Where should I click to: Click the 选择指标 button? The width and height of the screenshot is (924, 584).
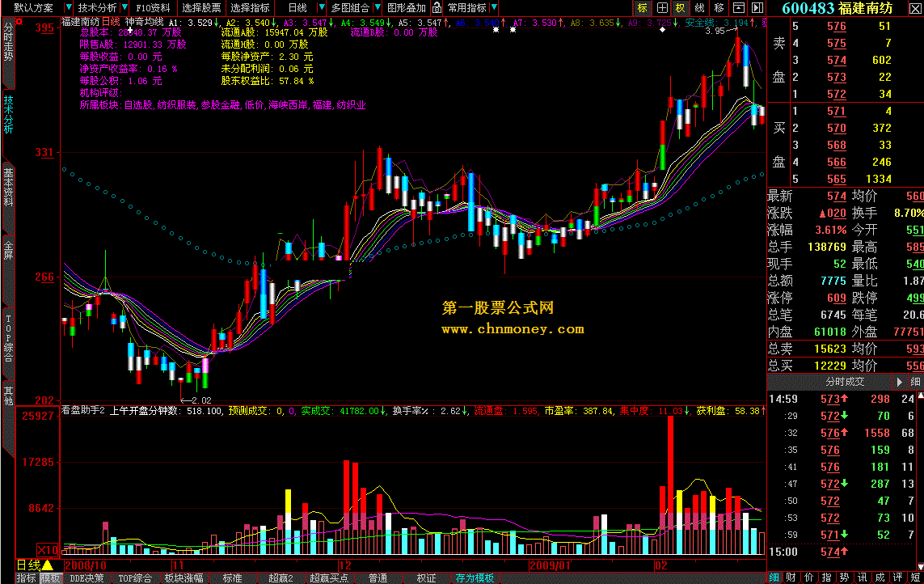[x=250, y=7]
